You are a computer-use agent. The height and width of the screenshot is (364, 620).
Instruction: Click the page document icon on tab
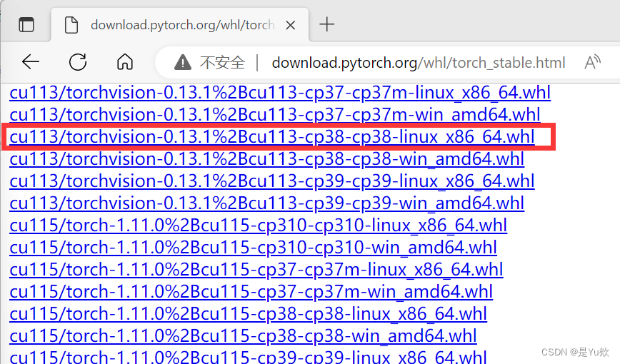tap(71, 25)
